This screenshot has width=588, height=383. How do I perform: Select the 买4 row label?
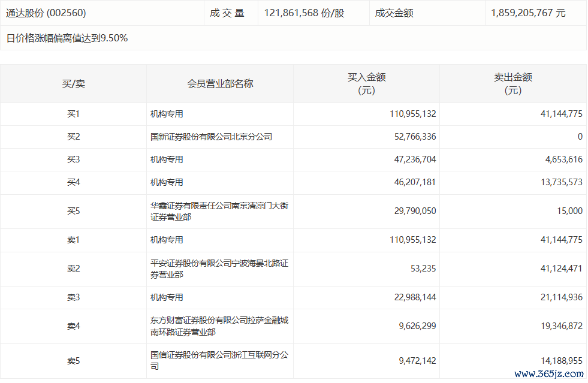tap(74, 182)
